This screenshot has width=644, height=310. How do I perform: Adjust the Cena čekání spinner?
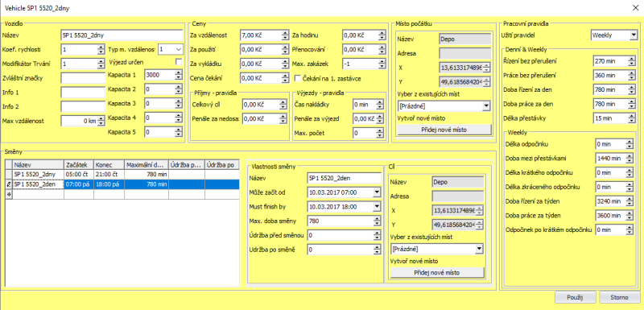pyautogui.click(x=285, y=77)
